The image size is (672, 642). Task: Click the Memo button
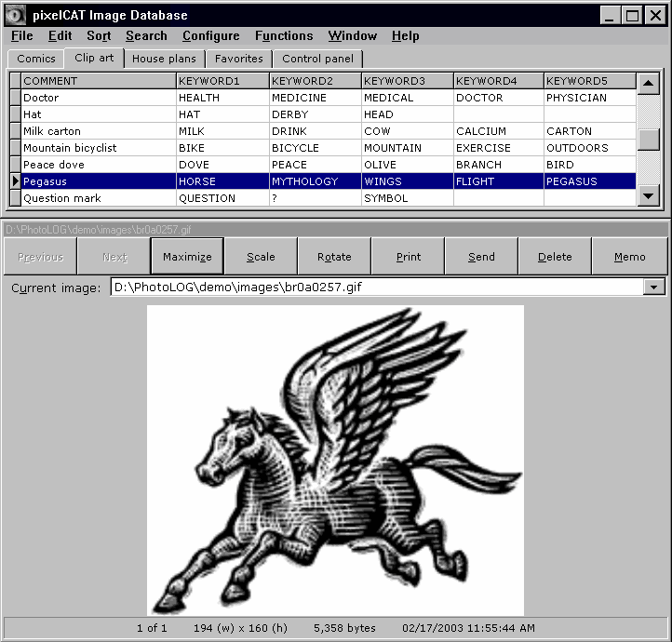click(629, 257)
